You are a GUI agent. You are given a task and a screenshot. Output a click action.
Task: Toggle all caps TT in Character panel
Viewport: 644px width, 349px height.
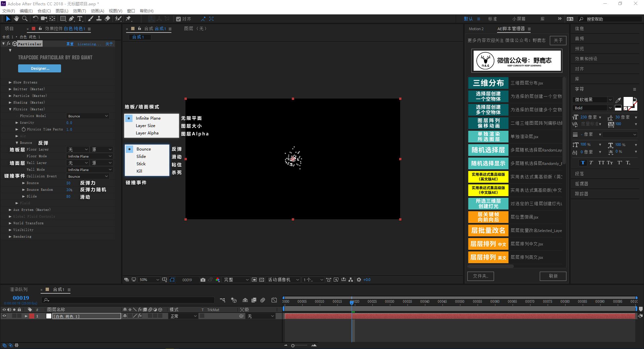tap(601, 163)
